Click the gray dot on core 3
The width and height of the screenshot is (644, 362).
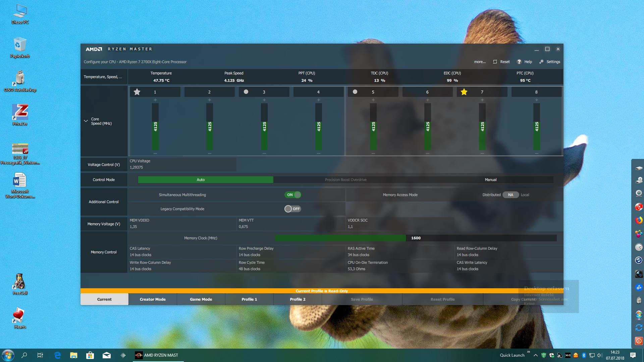(246, 92)
